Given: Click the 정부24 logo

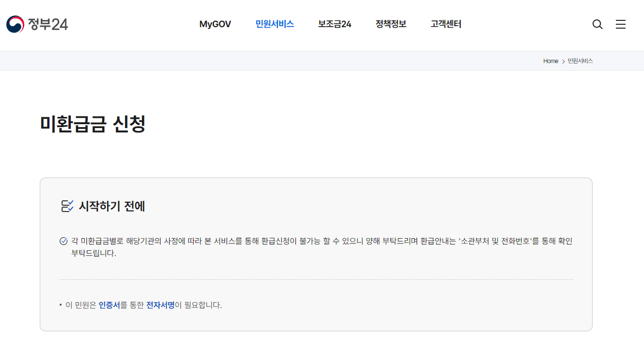Looking at the screenshot, I should [x=37, y=24].
